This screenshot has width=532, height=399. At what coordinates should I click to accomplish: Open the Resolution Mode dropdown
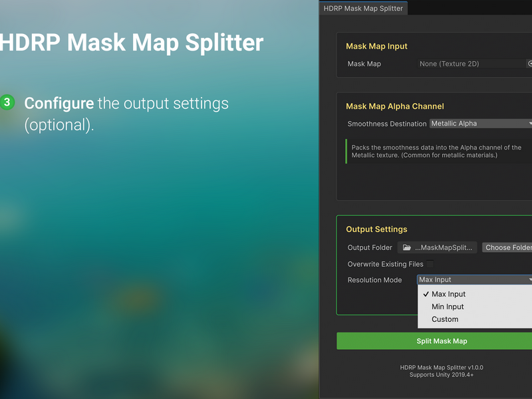pos(475,279)
